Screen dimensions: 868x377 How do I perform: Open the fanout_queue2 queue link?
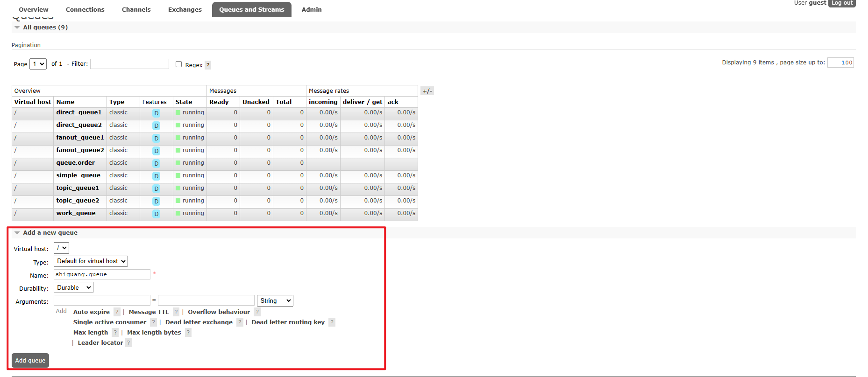coord(80,150)
